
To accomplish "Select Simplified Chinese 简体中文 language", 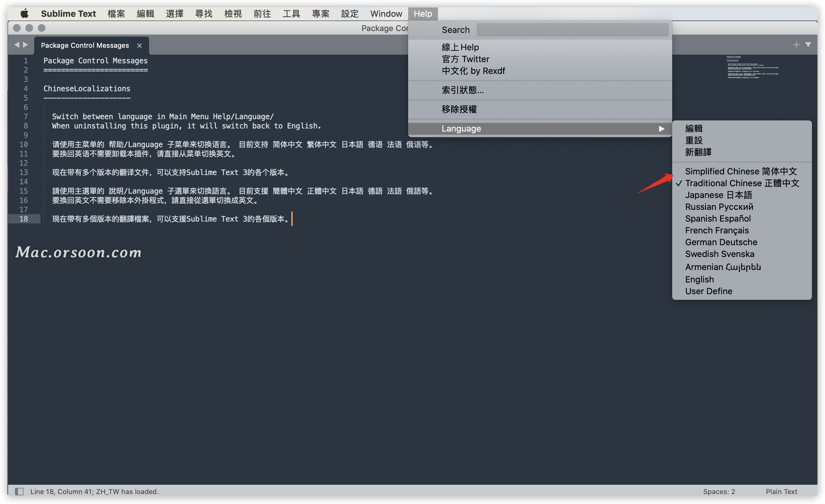I will [741, 171].
